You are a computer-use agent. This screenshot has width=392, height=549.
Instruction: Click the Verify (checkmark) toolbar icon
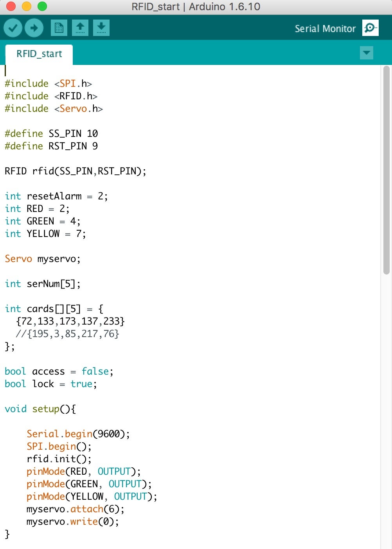[12, 28]
